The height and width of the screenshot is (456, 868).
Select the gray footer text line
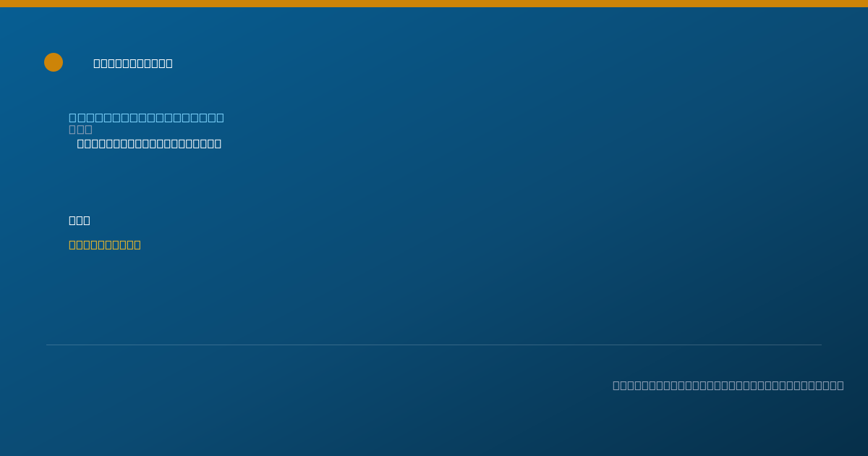click(728, 385)
